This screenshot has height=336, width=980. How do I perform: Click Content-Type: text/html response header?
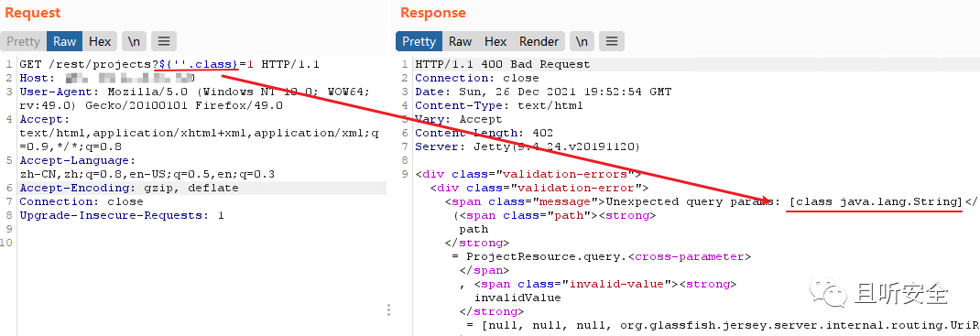pyautogui.click(x=499, y=105)
